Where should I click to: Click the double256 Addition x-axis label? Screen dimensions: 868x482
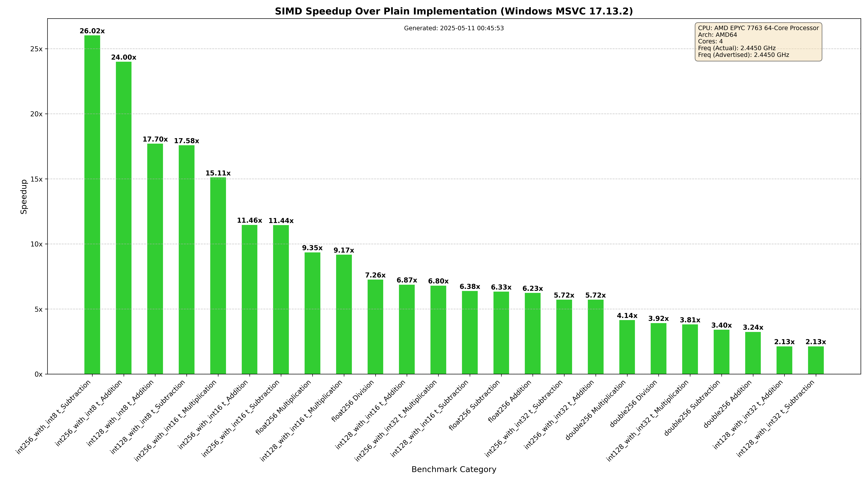[x=728, y=404]
